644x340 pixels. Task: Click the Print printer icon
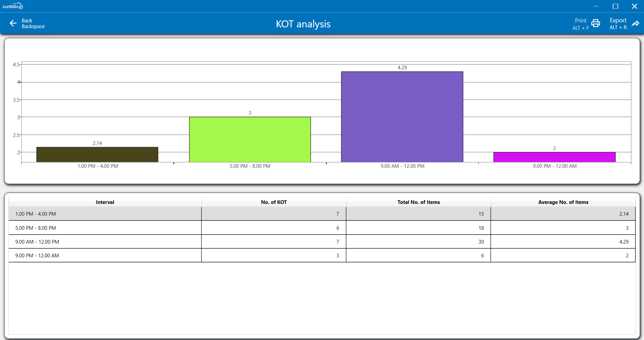596,23
